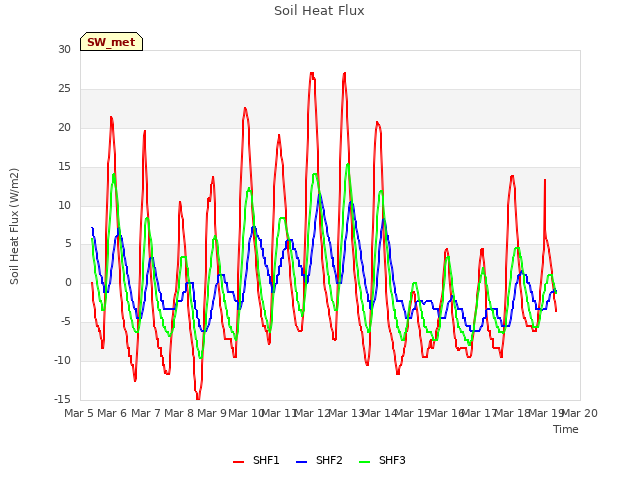Click the 30 y-axis tick value
Image resolution: width=640 pixels, height=480 pixels.
click(64, 50)
